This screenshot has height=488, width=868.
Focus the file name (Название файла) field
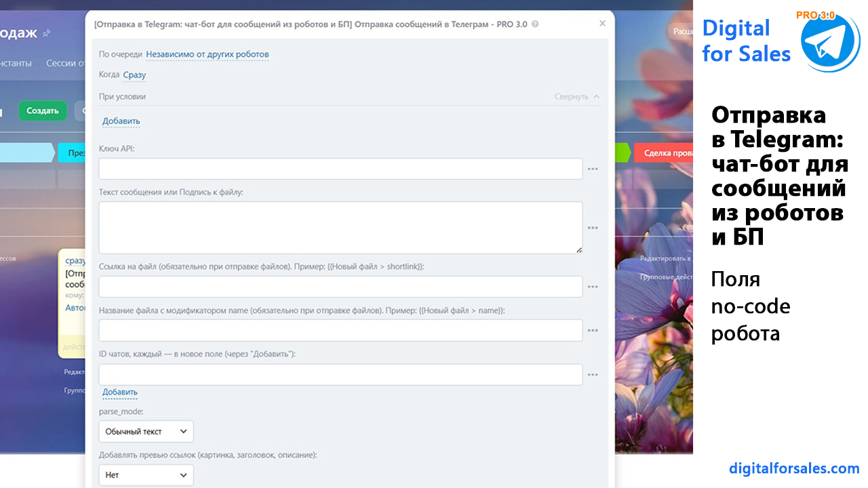point(340,330)
